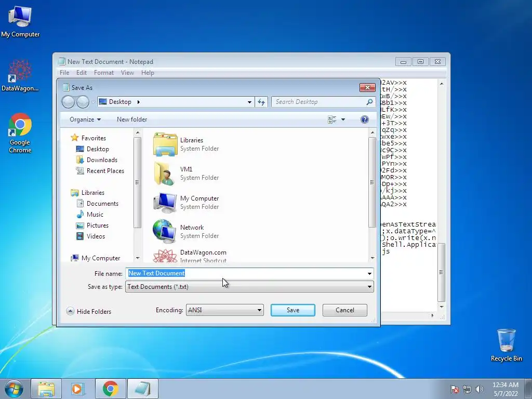
Task: Click the refresh button next to address bar
Action: tap(261, 102)
